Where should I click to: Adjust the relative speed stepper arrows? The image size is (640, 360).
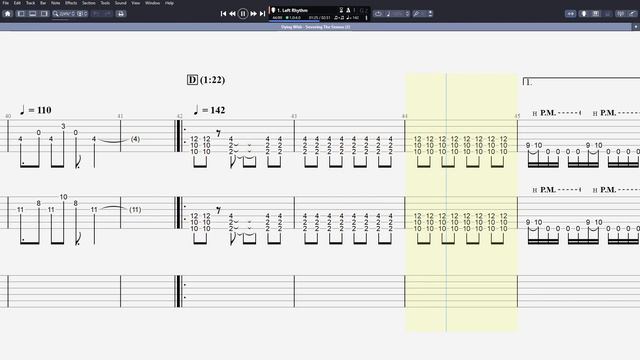coord(407,13)
